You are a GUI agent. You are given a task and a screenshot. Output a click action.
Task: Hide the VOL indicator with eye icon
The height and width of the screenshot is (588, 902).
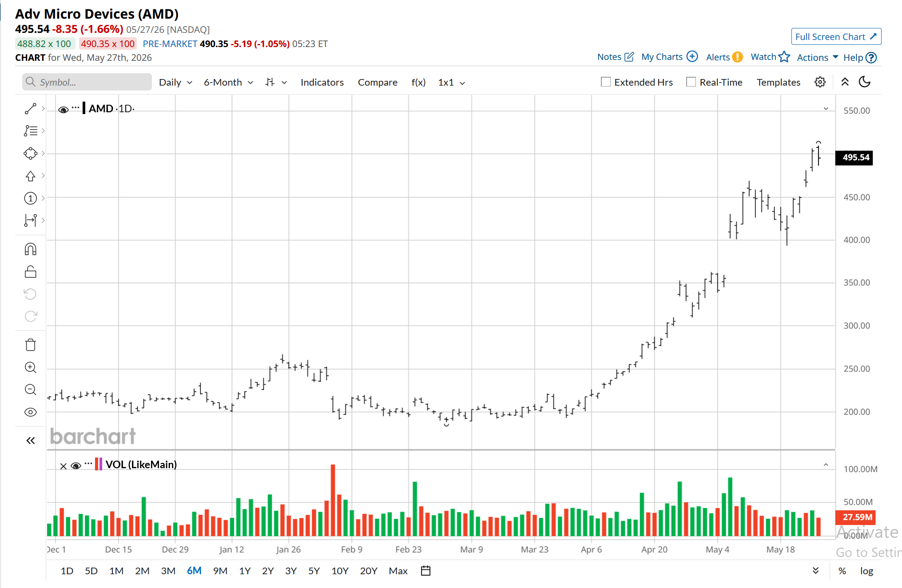tap(76, 466)
